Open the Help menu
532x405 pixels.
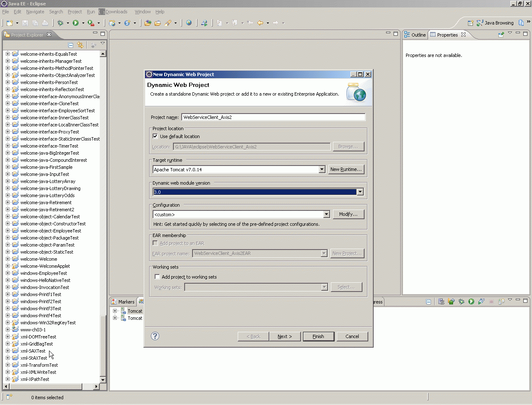[160, 12]
